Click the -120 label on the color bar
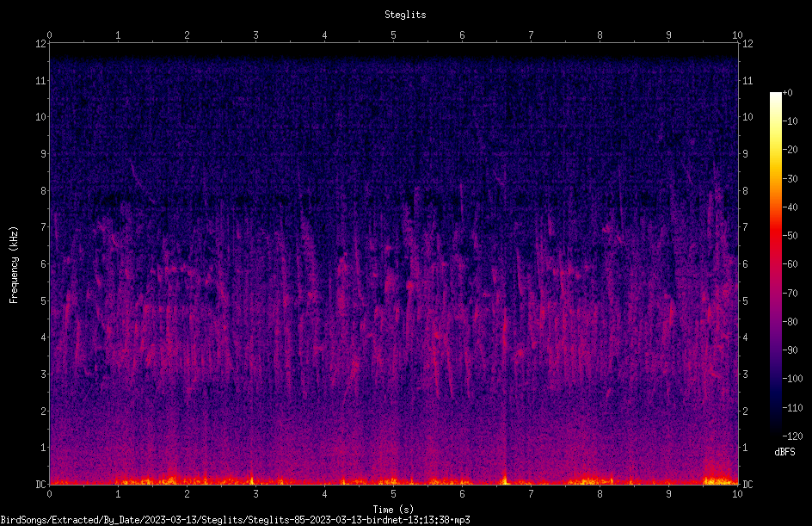 [792, 436]
